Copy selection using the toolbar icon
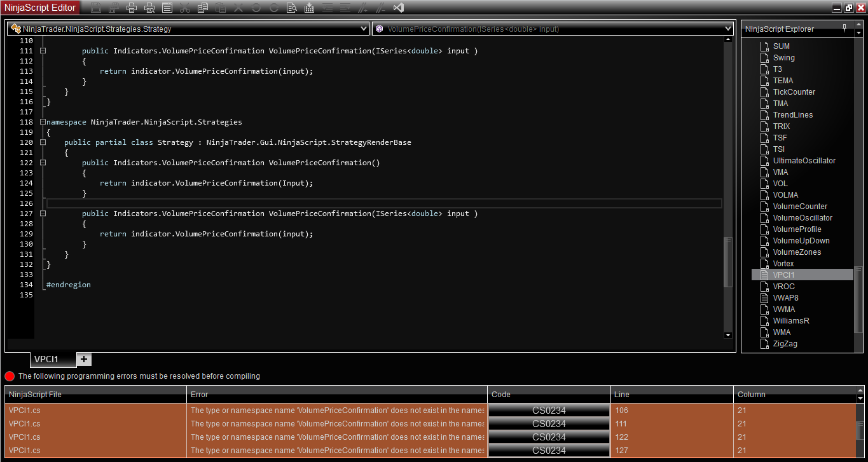 tap(203, 8)
